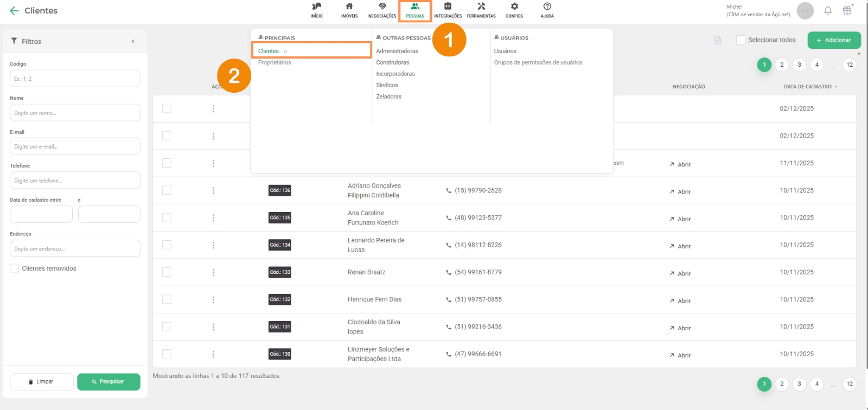Viewport: 868px width, 410px height.
Task: Open the Início home icon
Action: click(316, 7)
